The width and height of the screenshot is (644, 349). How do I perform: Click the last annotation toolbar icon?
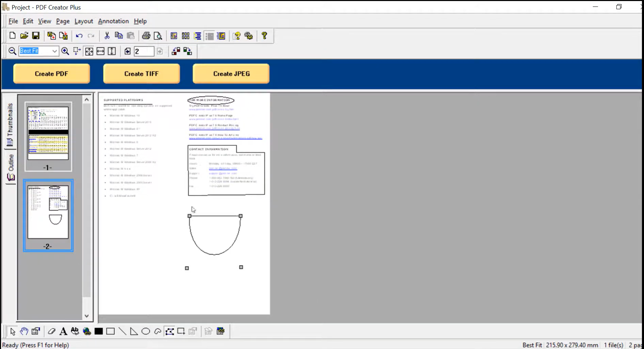[x=221, y=331]
